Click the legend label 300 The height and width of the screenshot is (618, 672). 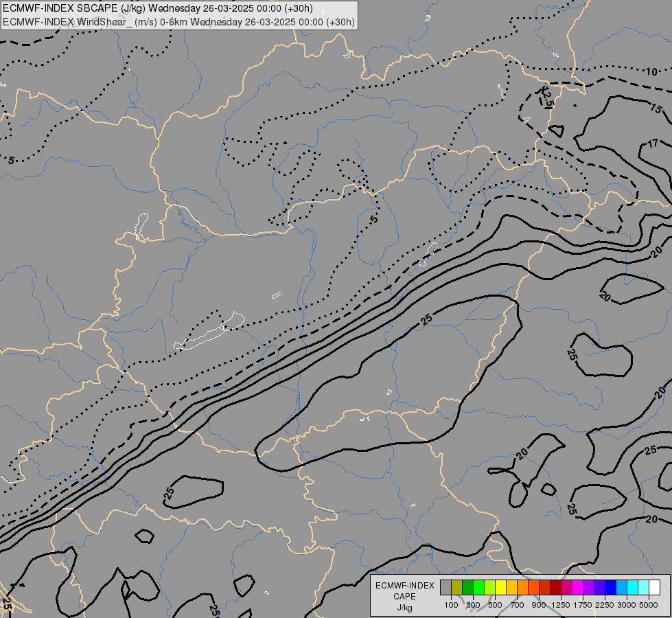[473, 605]
